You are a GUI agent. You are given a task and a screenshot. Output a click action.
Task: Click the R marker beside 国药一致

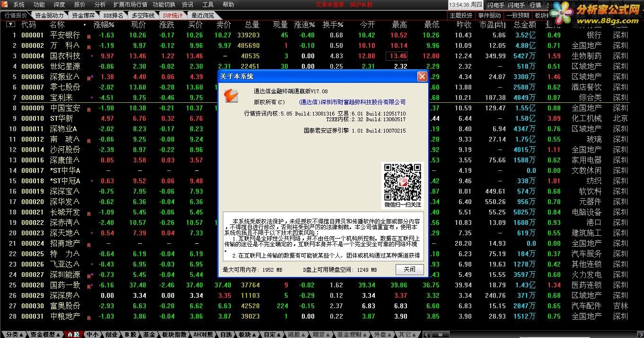tap(90, 286)
